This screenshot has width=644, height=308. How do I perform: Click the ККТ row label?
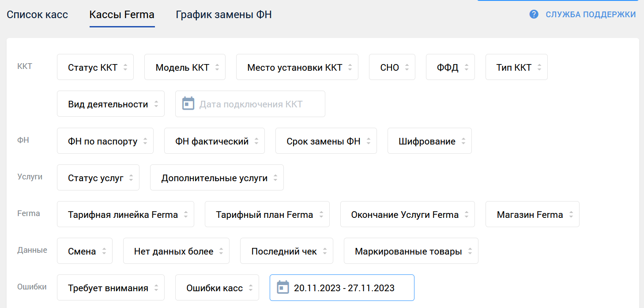pyautogui.click(x=25, y=66)
